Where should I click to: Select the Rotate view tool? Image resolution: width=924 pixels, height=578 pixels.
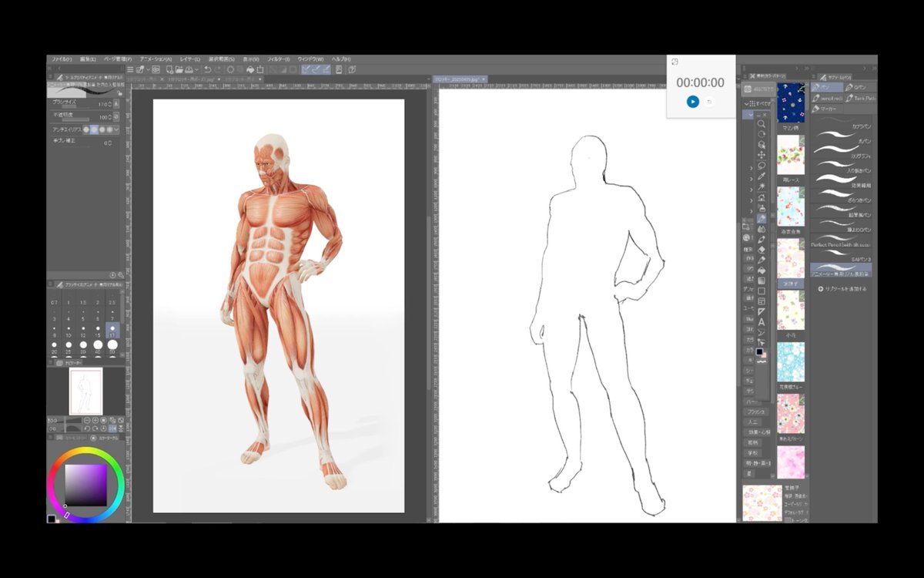762,133
